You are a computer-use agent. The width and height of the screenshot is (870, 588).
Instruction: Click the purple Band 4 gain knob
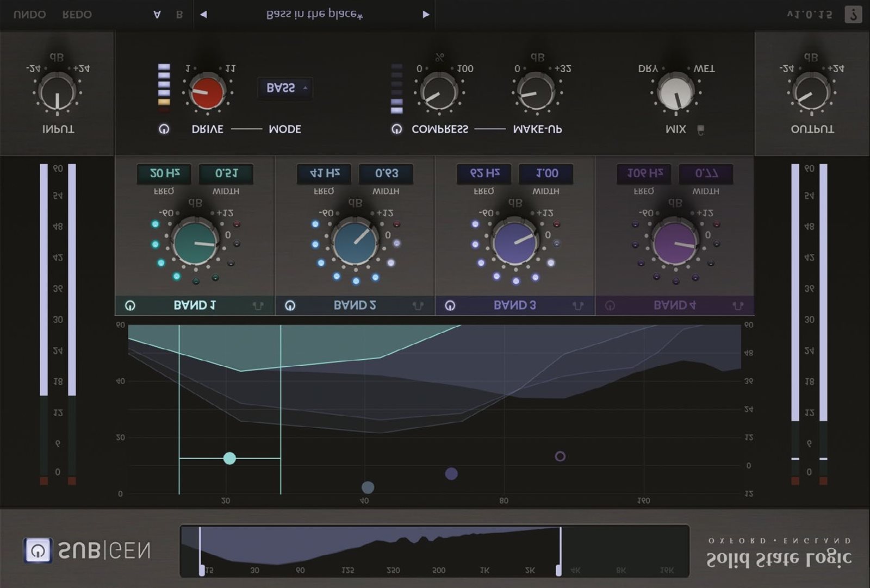pos(675,242)
